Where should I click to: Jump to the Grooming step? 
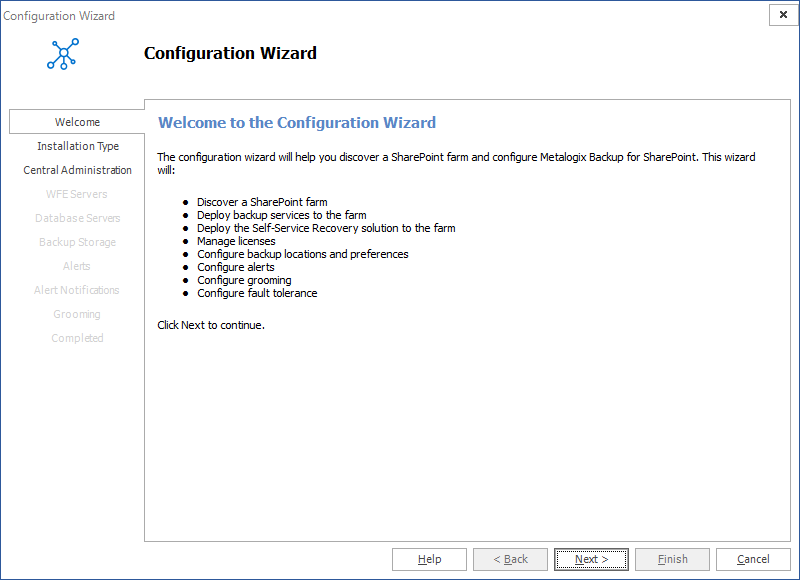[x=77, y=314]
